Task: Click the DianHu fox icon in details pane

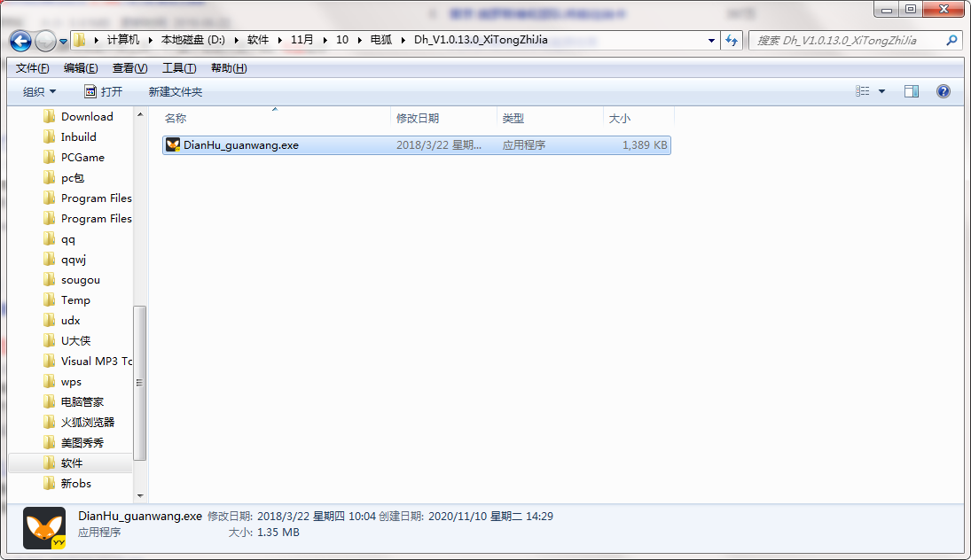Action: (x=44, y=528)
